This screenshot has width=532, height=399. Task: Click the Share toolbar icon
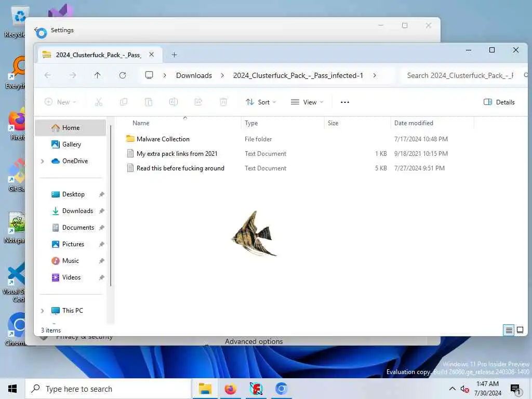198,102
